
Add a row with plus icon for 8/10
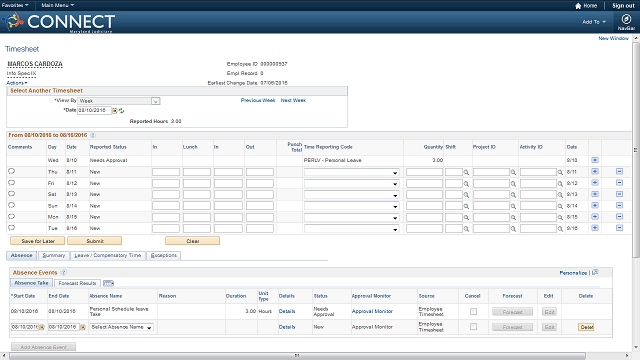pyautogui.click(x=595, y=160)
